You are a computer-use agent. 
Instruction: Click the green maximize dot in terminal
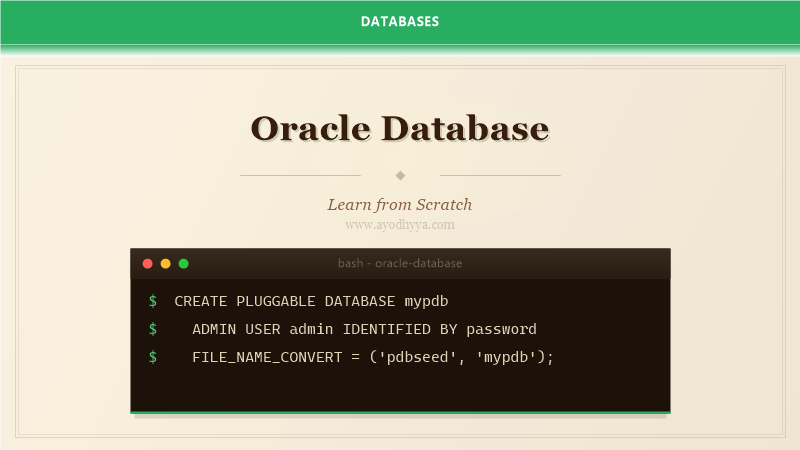pyautogui.click(x=184, y=264)
